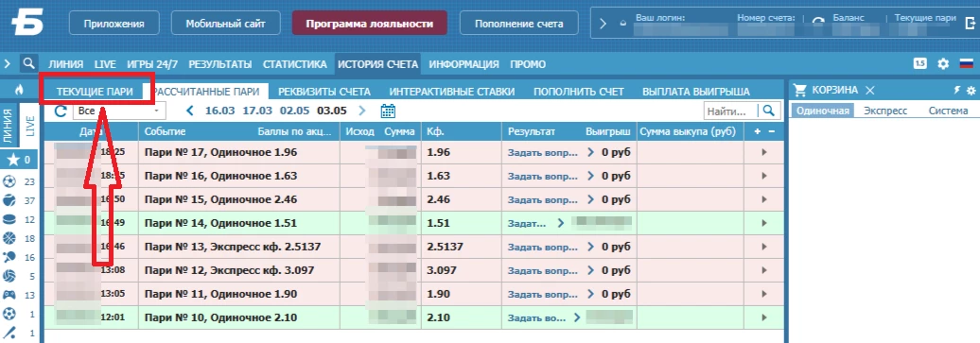Expand details of Пари № 15 row
This screenshot has height=343, width=980.
point(763,199)
